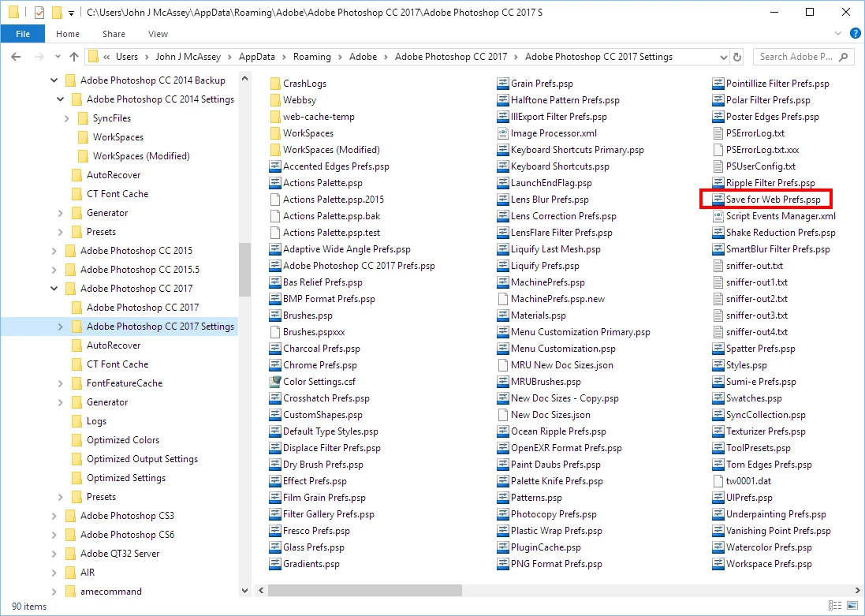Switch to Details view icon in status bar
Screen dimensions: 865x616
coord(835,606)
